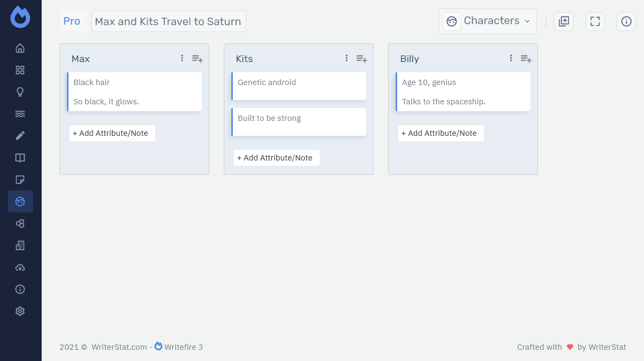Image resolution: width=644 pixels, height=361 pixels.
Task: Open the home icon in sidebar
Action: pos(20,48)
